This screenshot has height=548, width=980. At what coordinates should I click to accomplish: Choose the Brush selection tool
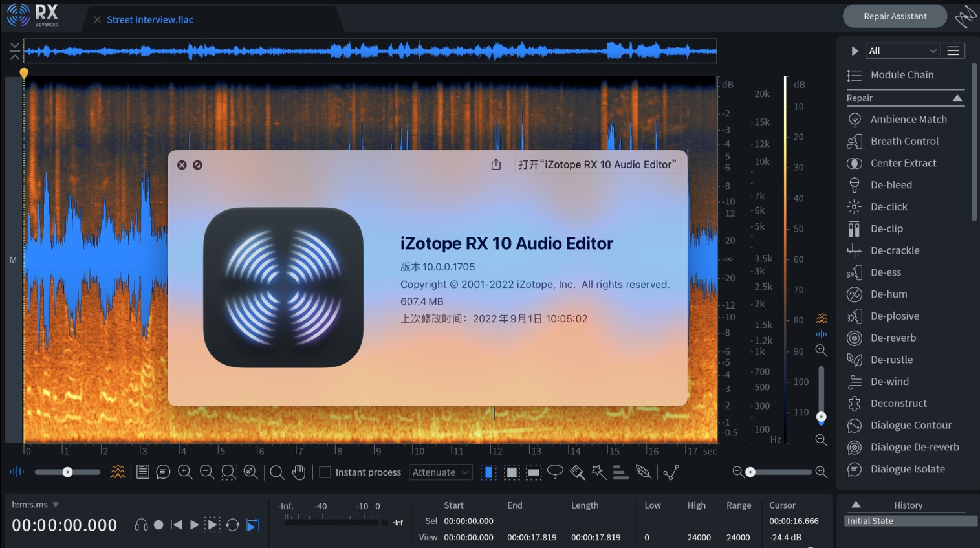pyautogui.click(x=577, y=472)
